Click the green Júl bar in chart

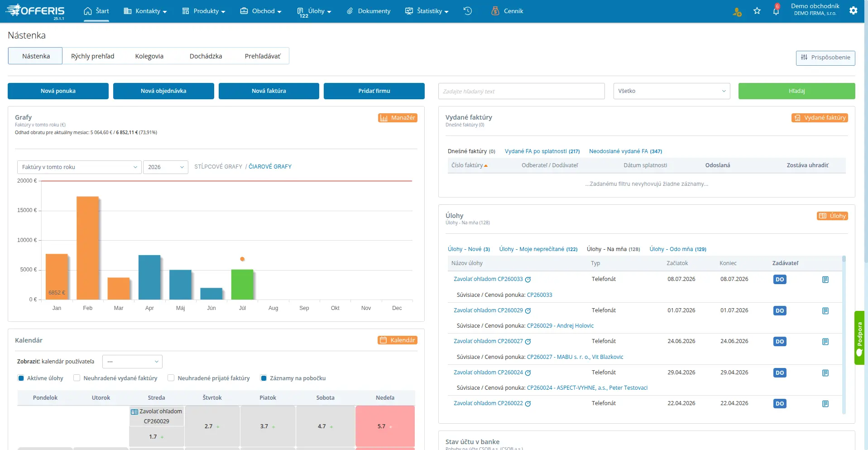point(242,285)
